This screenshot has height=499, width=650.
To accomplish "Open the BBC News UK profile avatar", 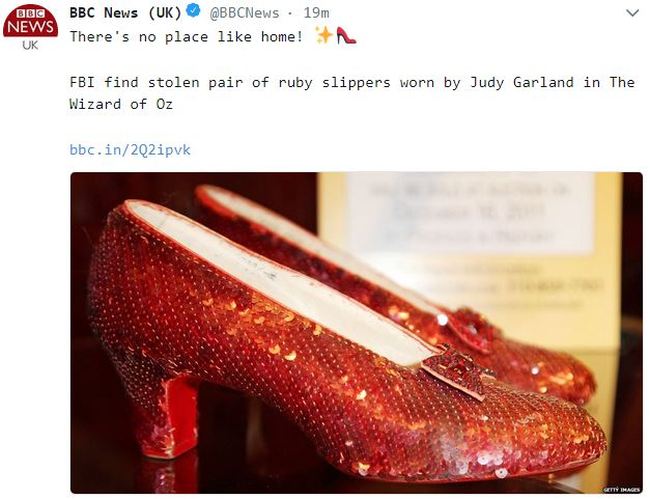I will tap(30, 27).
